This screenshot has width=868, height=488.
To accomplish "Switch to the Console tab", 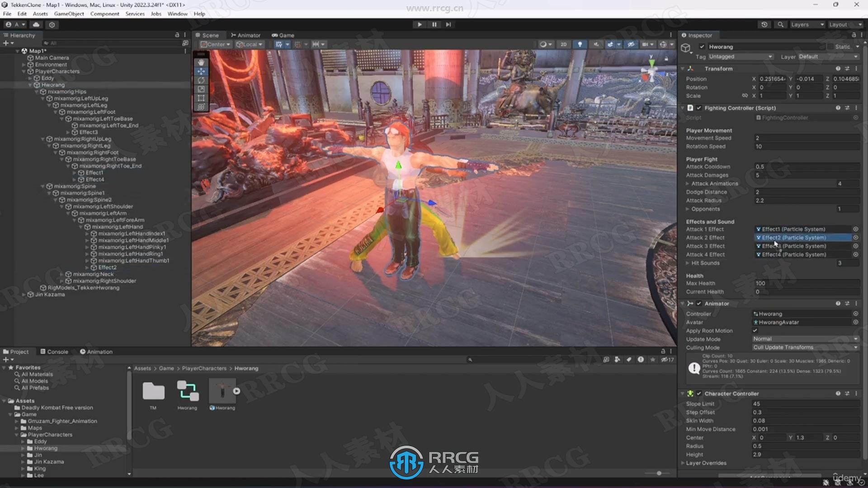I will [x=54, y=352].
